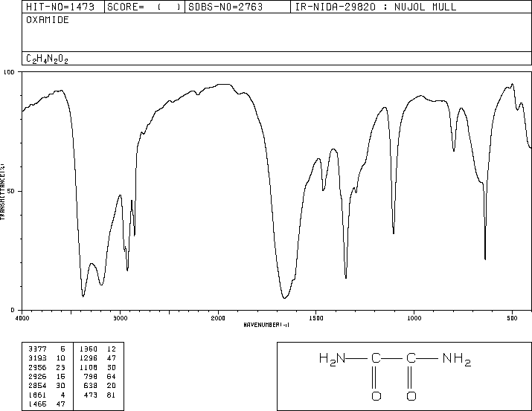
Task: Click the 3193 peak table entry
Action: pos(47,358)
